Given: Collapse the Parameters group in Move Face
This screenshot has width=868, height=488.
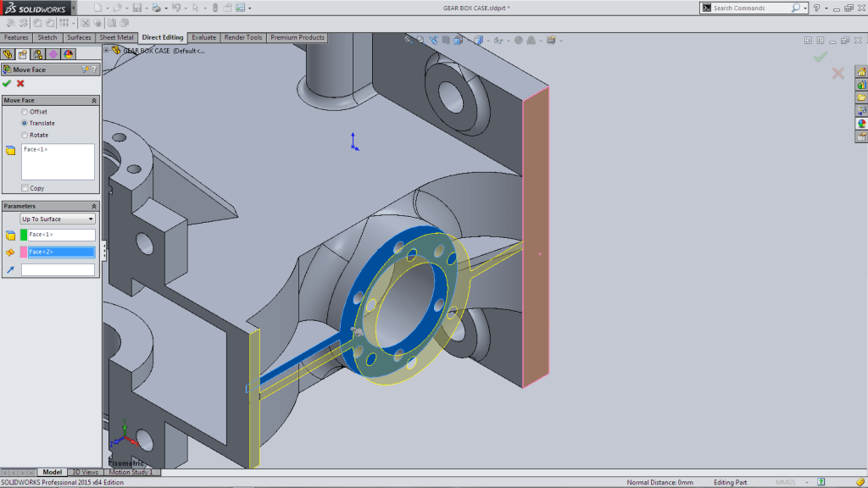Looking at the screenshot, I should click(x=93, y=205).
